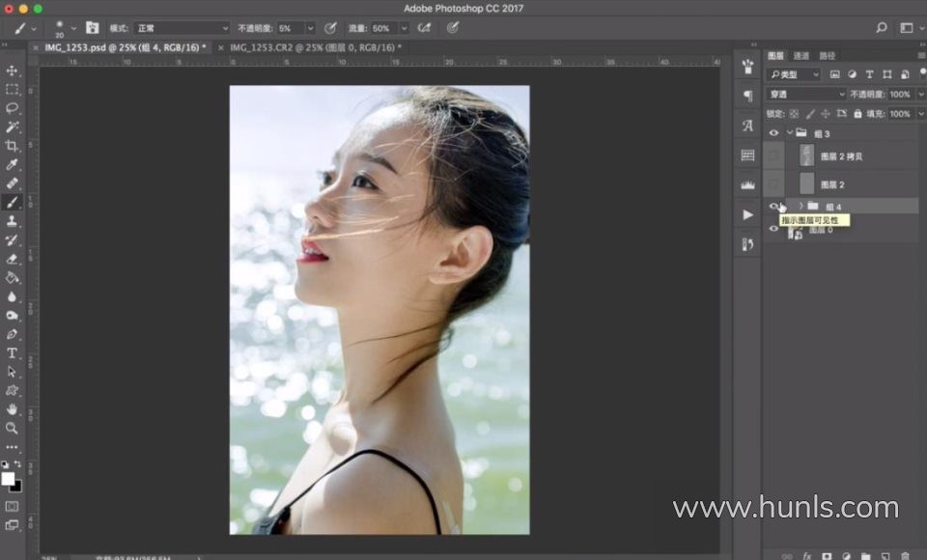Image resolution: width=927 pixels, height=560 pixels.
Task: Show the 图层 2 layer
Action: tap(773, 183)
